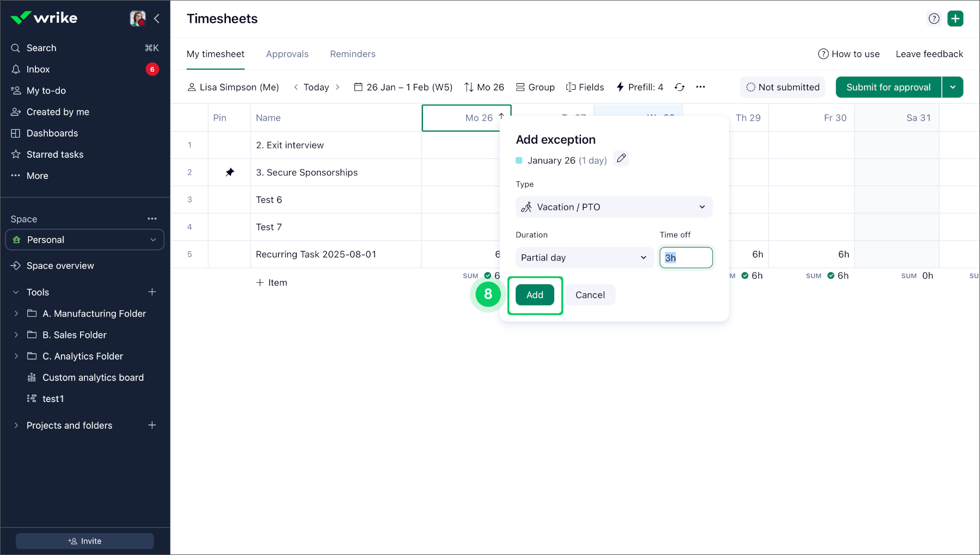Click the Time off input field
Viewport: 980px width, 555px height.
[685, 257]
